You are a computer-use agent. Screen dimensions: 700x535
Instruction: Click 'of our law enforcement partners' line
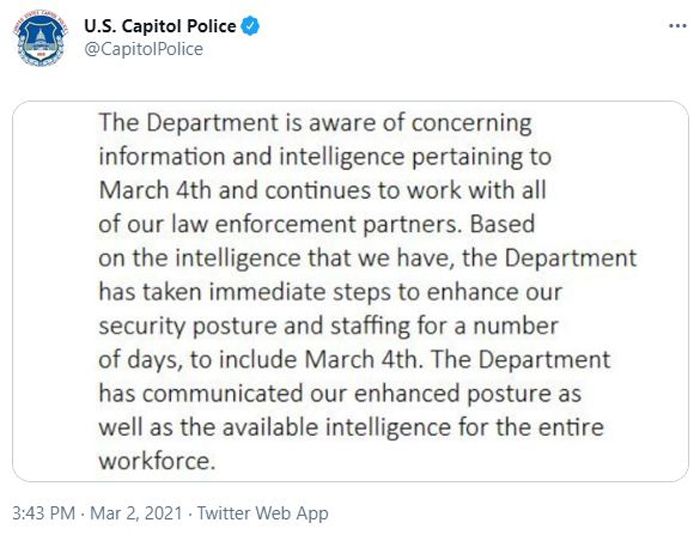click(x=317, y=224)
